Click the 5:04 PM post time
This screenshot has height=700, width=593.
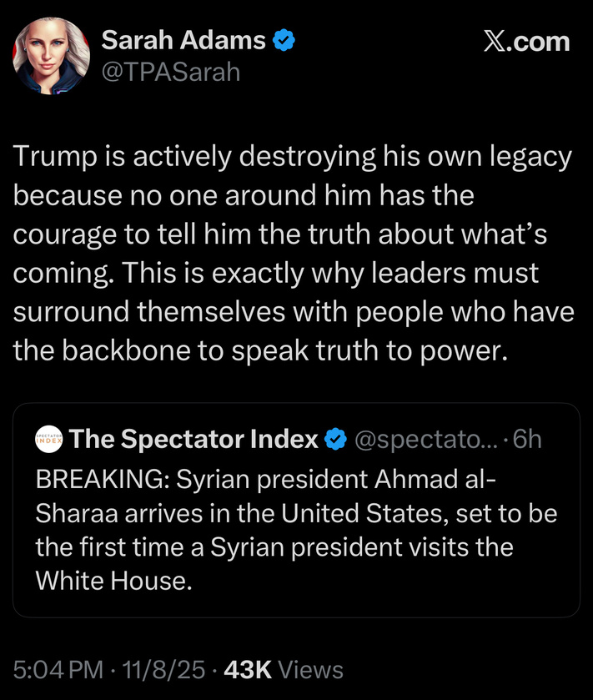point(58,668)
